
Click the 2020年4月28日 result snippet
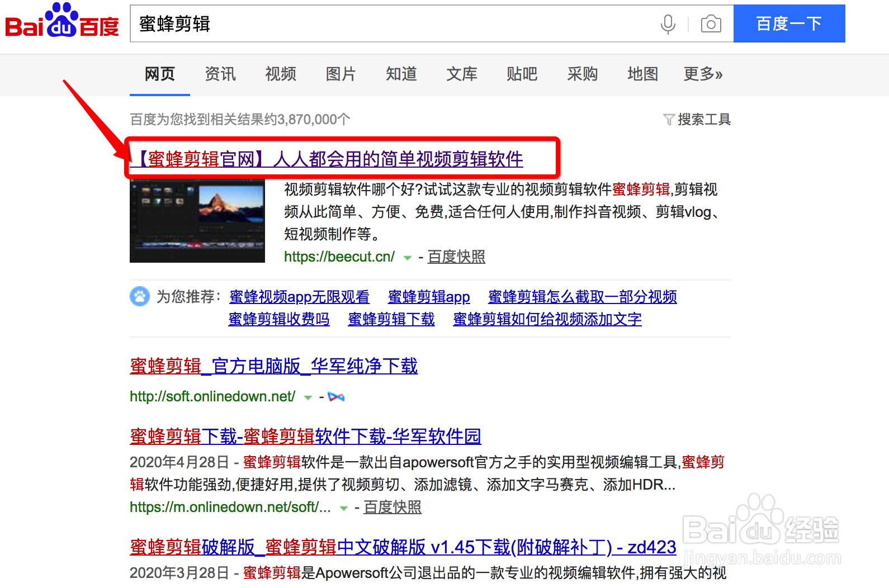point(427,473)
